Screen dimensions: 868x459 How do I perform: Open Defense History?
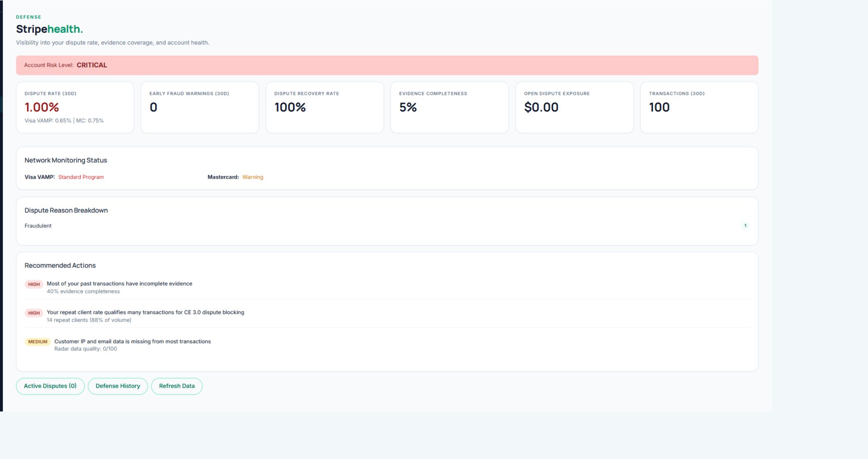(118, 386)
